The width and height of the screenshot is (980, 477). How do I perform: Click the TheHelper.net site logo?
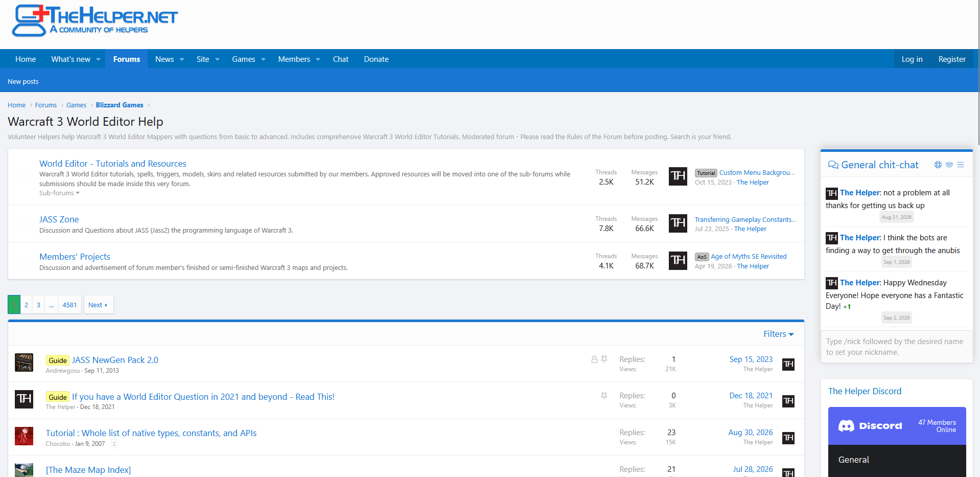point(95,21)
